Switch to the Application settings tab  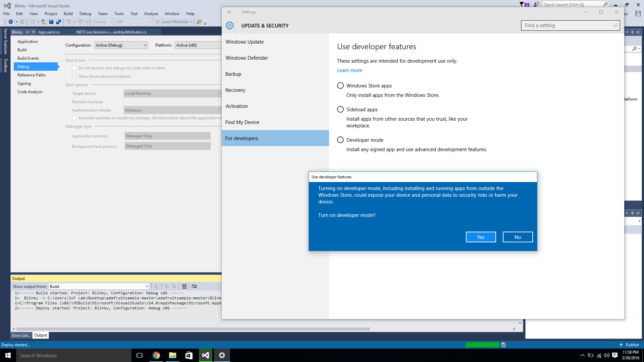tap(28, 41)
